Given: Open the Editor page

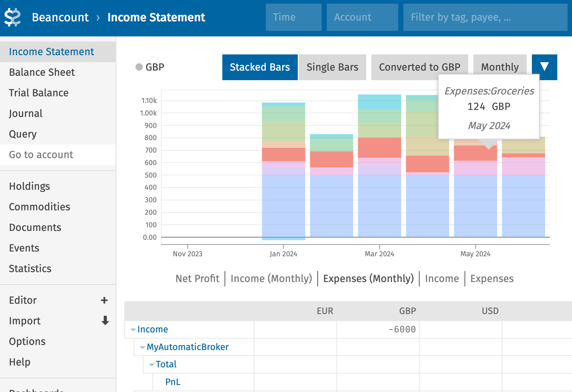Looking at the screenshot, I should pos(23,300).
